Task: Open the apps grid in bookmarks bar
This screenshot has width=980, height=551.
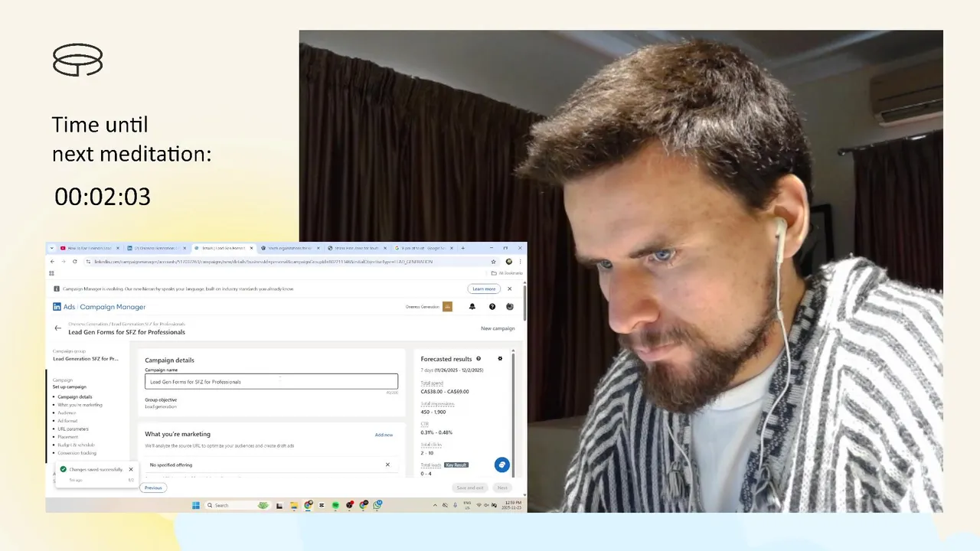Action: [x=51, y=273]
